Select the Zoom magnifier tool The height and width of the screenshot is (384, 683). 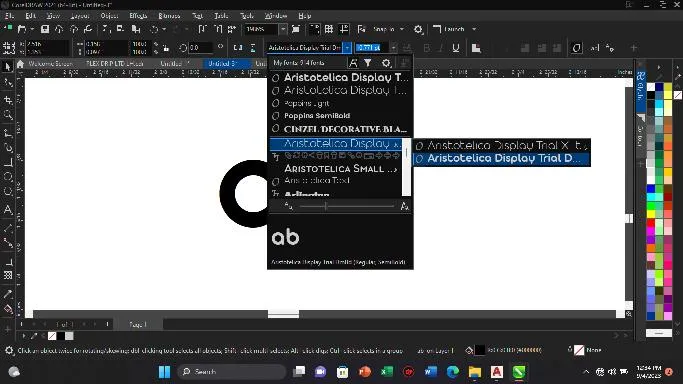[x=7, y=115]
